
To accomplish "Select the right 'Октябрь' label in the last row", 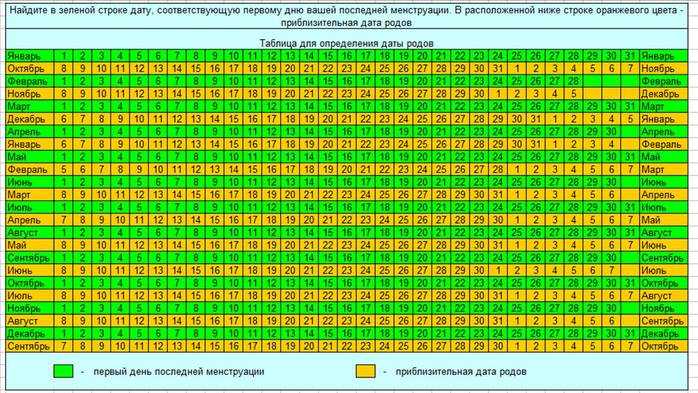I will point(663,346).
